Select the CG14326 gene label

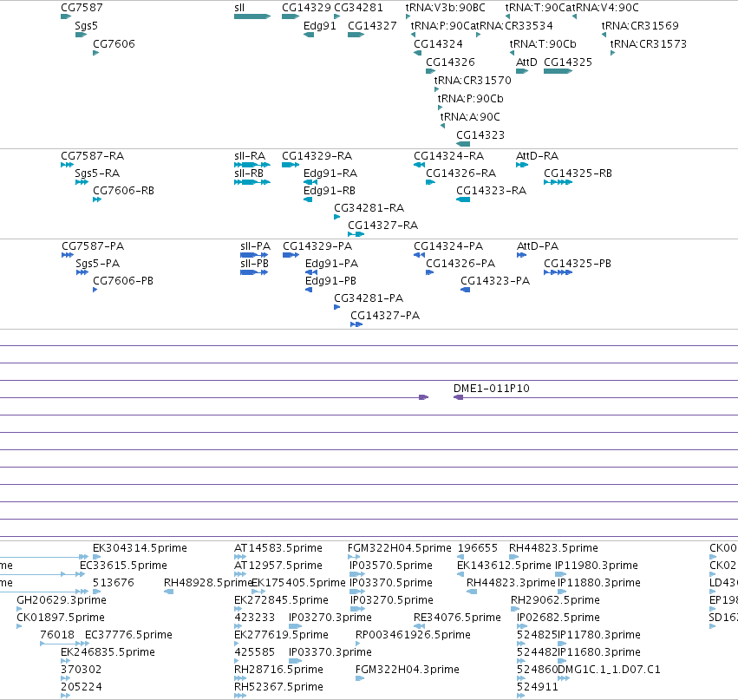450,62
